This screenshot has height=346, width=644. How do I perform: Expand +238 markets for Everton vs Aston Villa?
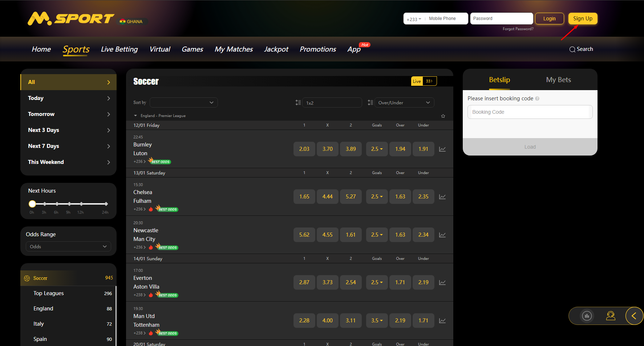coord(139,295)
